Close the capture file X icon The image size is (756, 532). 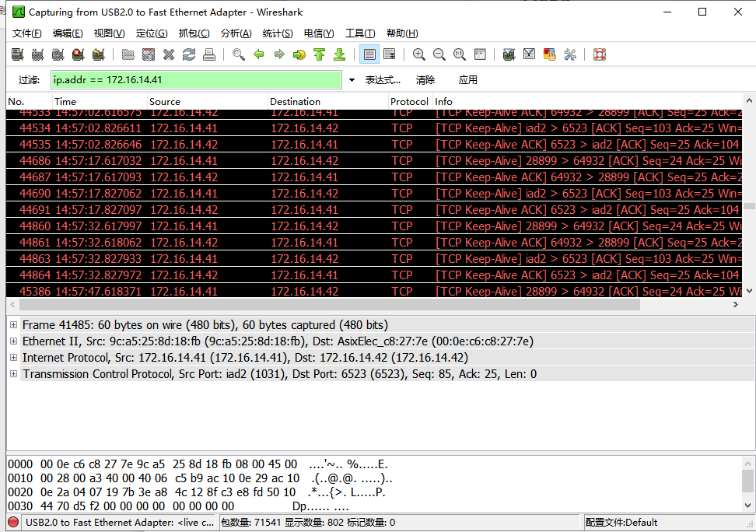(169, 54)
